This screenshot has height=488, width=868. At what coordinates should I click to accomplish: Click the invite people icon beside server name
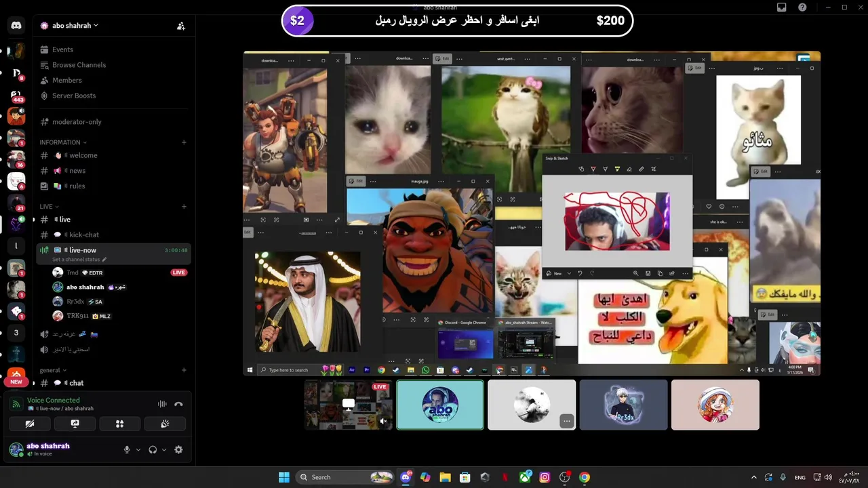point(181,26)
